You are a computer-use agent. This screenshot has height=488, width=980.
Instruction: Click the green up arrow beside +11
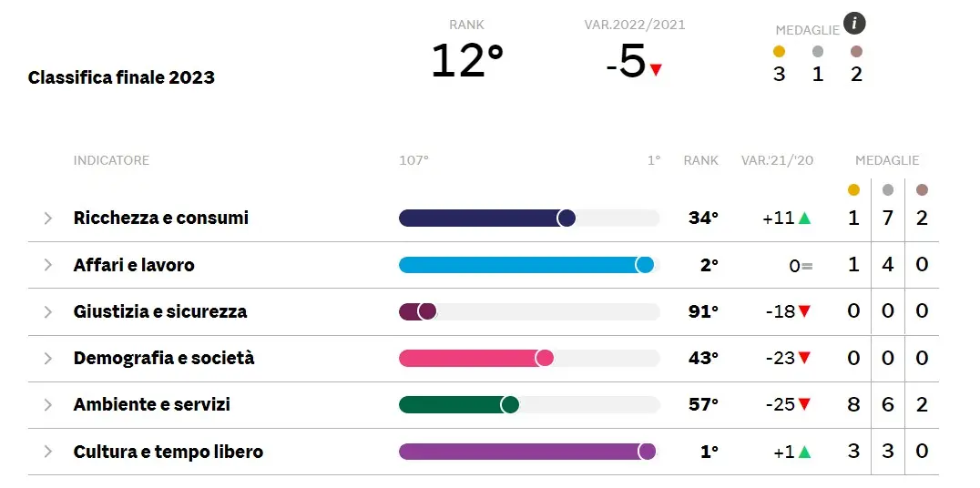(804, 219)
